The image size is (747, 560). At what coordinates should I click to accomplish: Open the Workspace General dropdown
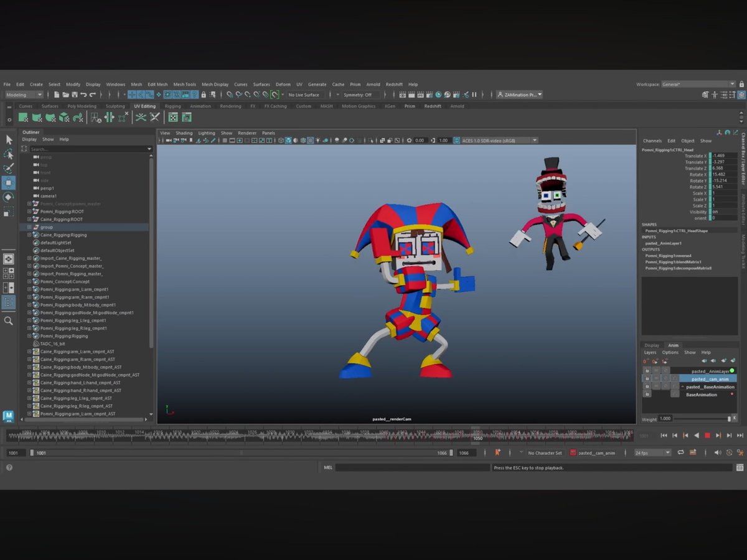698,84
